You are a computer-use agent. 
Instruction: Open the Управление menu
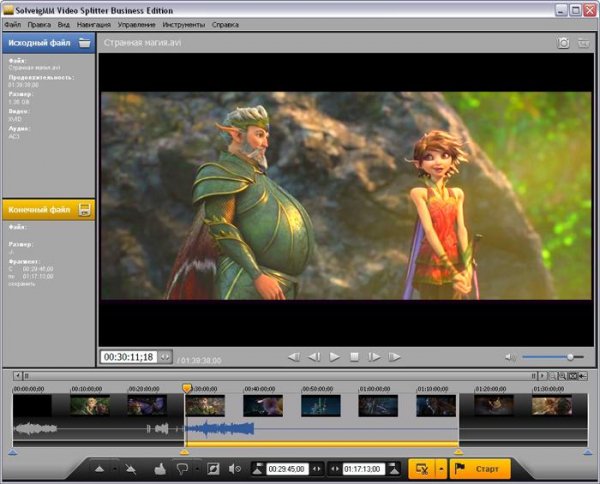coord(137,24)
